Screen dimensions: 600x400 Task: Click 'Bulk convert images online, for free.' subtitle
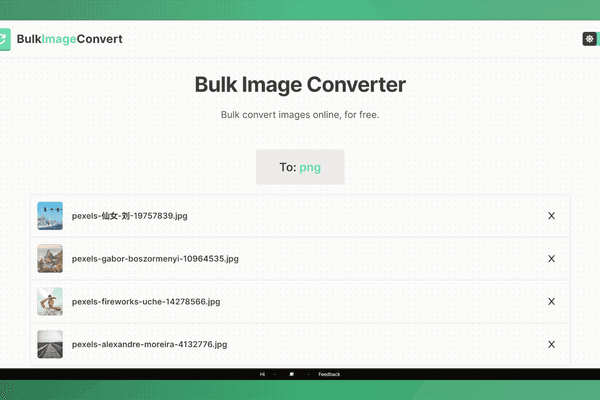click(300, 115)
